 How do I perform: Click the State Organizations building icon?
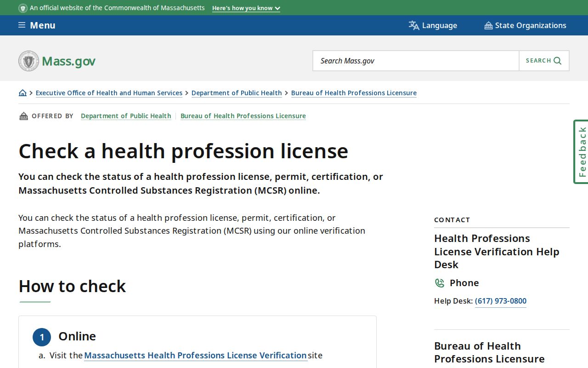coord(488,26)
